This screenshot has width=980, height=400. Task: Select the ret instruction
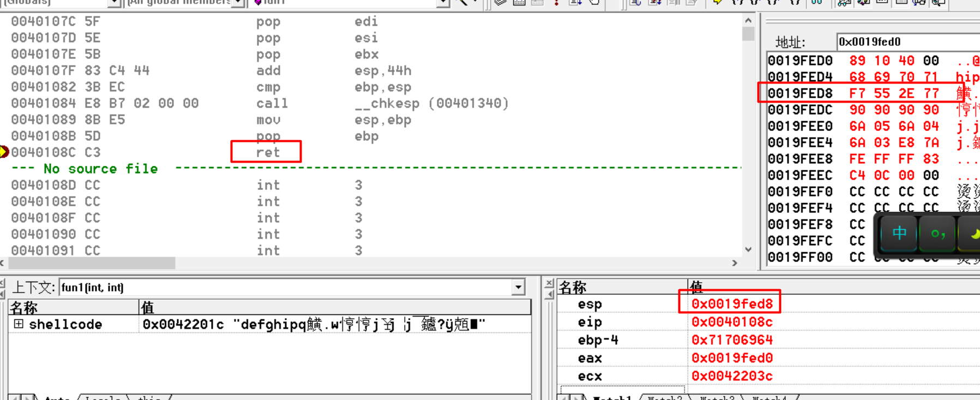268,152
